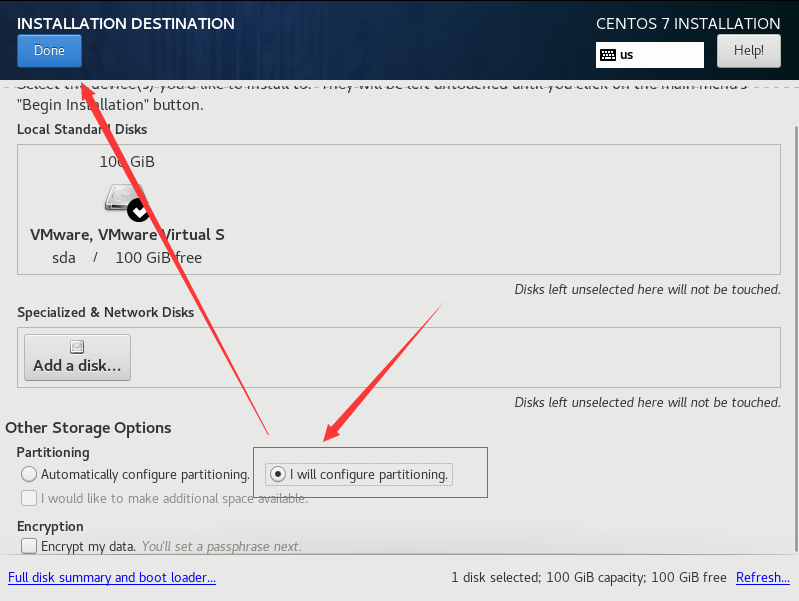Click the "1 disk selected" status text
Screen dimensions: 799x601
[495, 578]
